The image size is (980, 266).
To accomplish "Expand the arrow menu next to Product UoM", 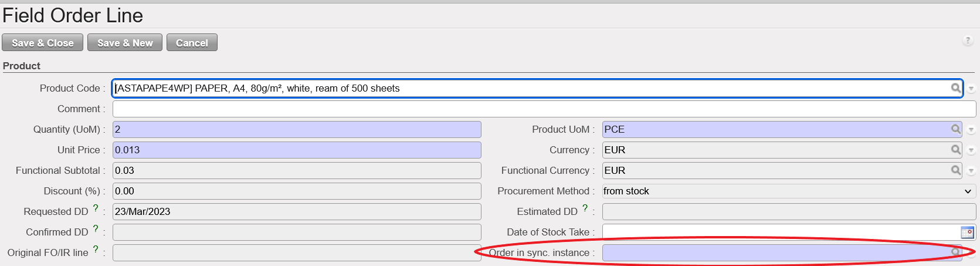I will coord(971,130).
